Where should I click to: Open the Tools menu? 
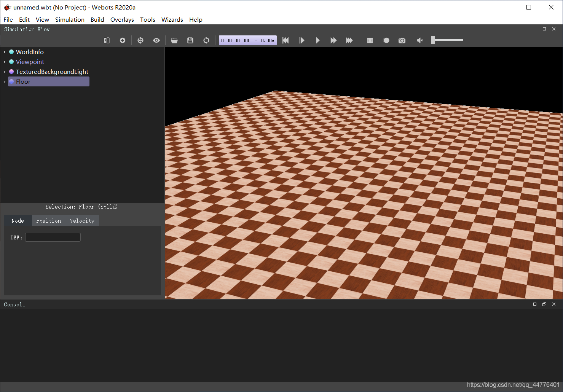point(148,19)
